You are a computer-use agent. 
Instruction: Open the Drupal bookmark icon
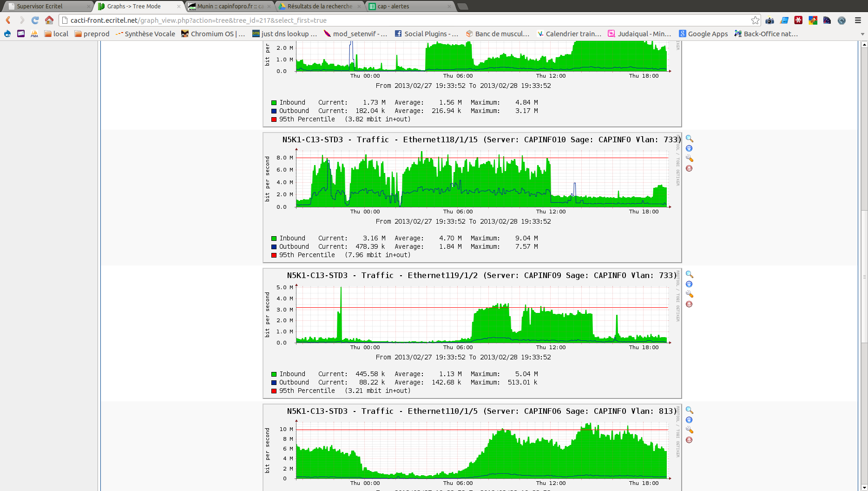7,33
